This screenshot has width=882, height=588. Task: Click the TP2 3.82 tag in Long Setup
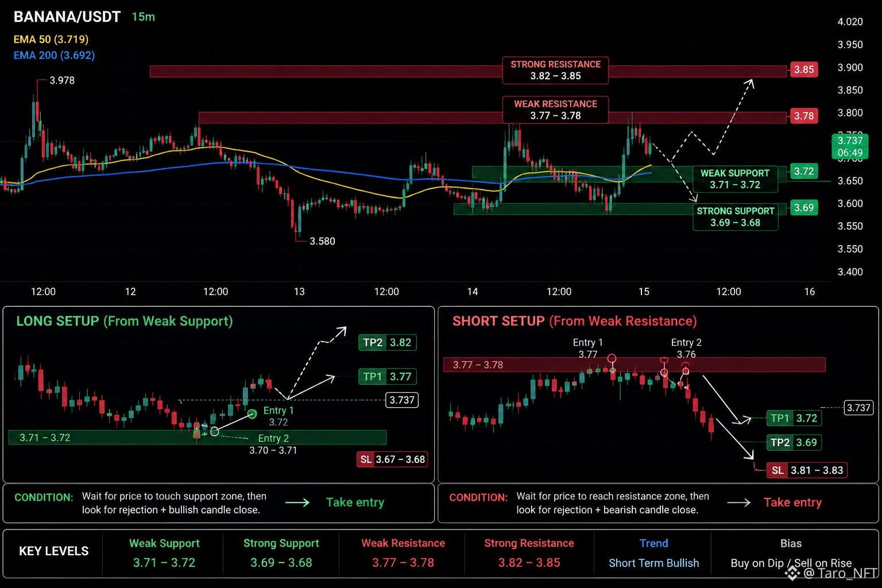coord(388,343)
